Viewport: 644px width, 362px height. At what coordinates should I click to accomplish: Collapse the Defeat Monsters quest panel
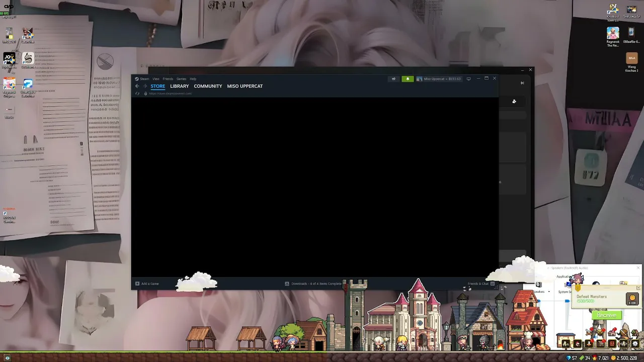[x=638, y=288]
